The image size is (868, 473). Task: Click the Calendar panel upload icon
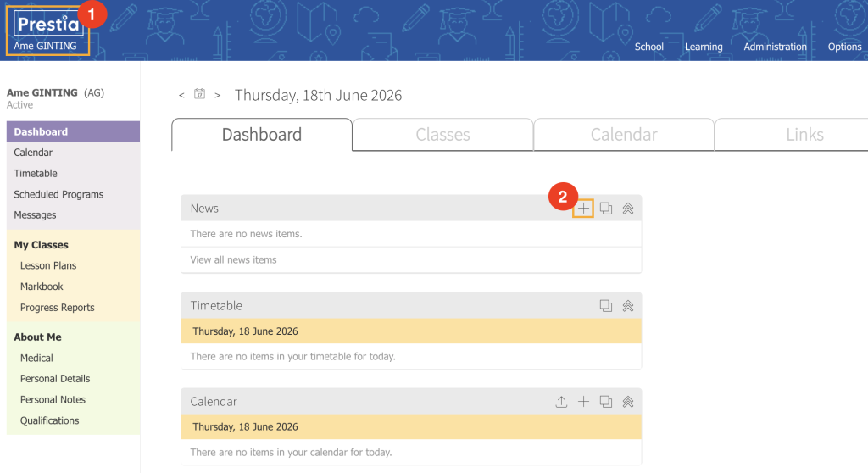(561, 402)
